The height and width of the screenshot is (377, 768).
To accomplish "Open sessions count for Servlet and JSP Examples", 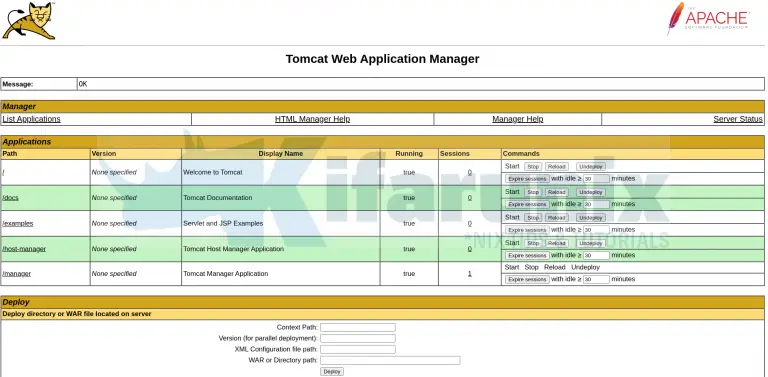I will (x=470, y=223).
